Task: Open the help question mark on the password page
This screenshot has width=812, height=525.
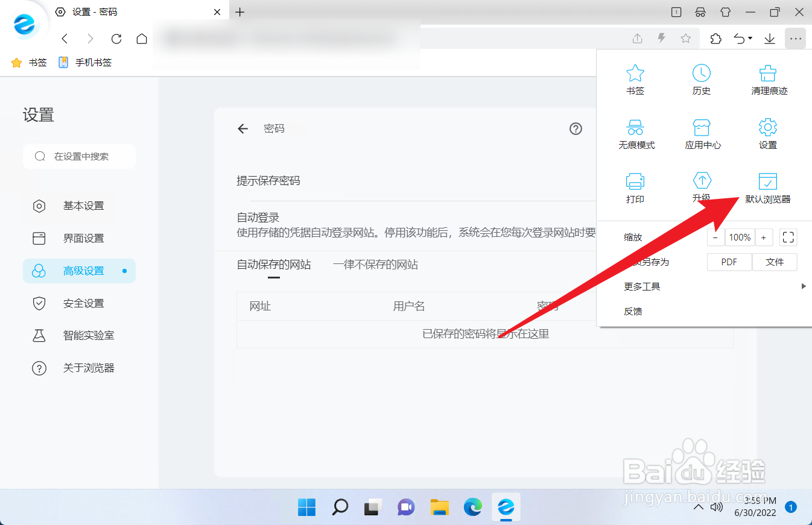Action: 576,128
